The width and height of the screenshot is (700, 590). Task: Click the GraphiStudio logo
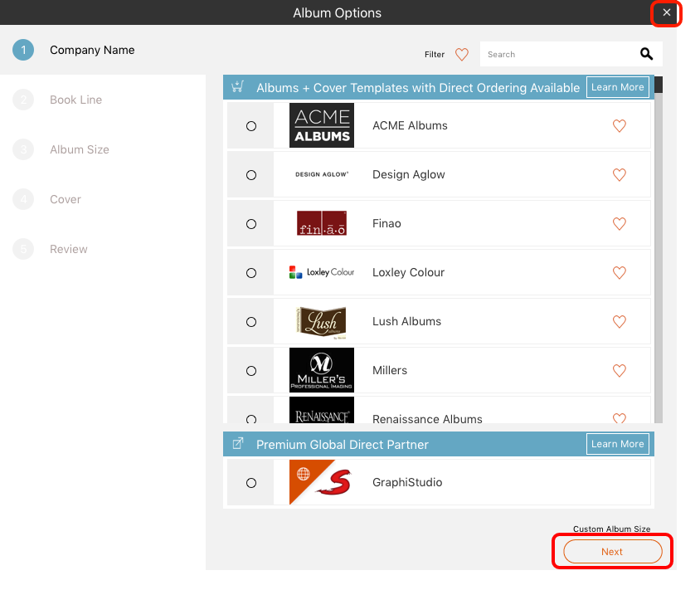[x=322, y=482]
